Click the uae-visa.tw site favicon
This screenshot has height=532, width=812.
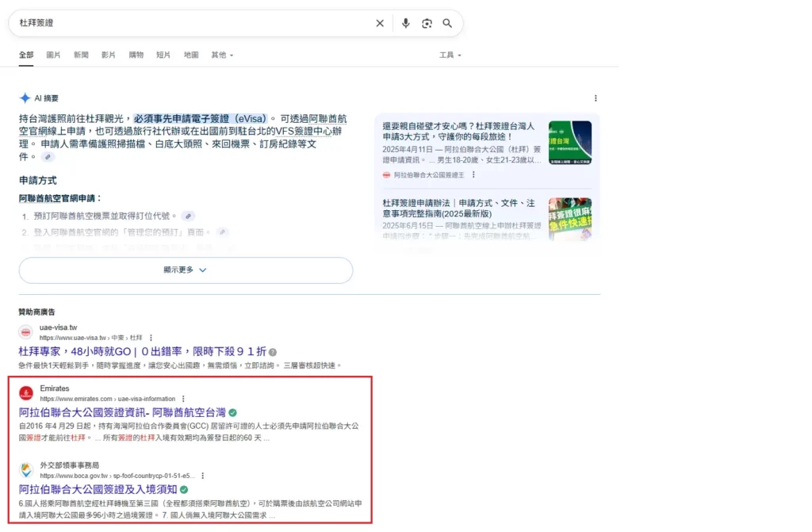(26, 332)
